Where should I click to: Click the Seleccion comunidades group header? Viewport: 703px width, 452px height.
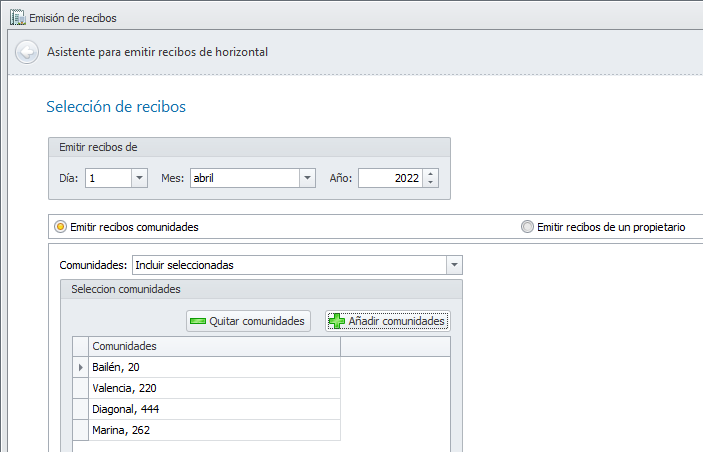tap(261, 289)
